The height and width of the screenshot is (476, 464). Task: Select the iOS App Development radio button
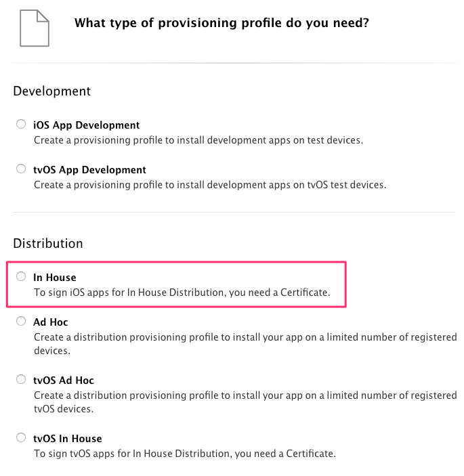[21, 124]
